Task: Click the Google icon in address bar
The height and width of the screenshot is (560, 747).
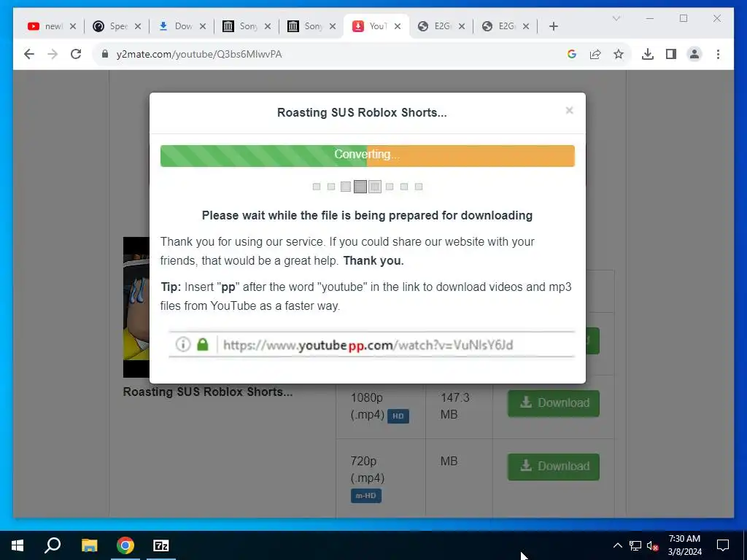Action: pos(572,54)
